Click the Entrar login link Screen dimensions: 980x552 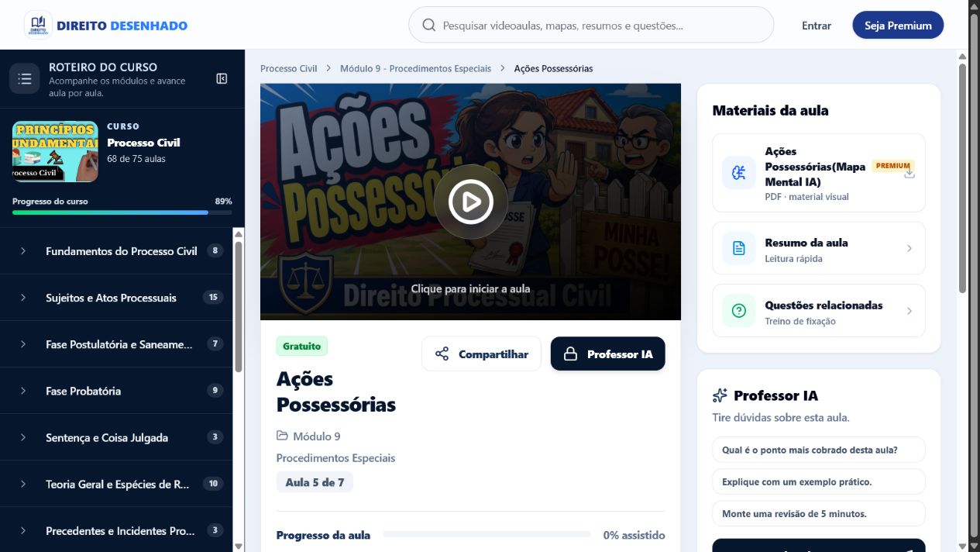[817, 26]
